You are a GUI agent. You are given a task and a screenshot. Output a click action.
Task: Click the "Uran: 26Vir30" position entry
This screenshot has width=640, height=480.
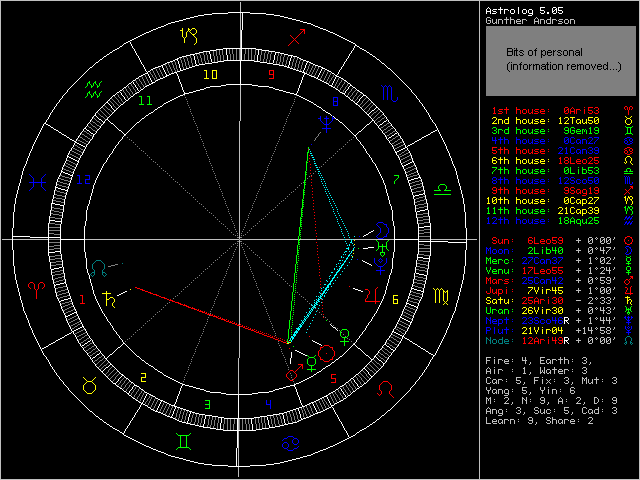point(560,311)
